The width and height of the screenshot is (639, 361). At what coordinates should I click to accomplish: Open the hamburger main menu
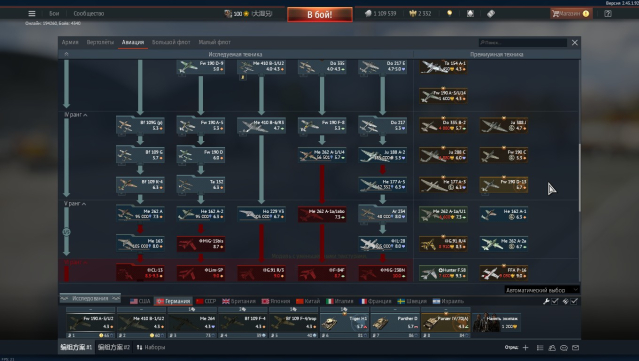coord(32,13)
